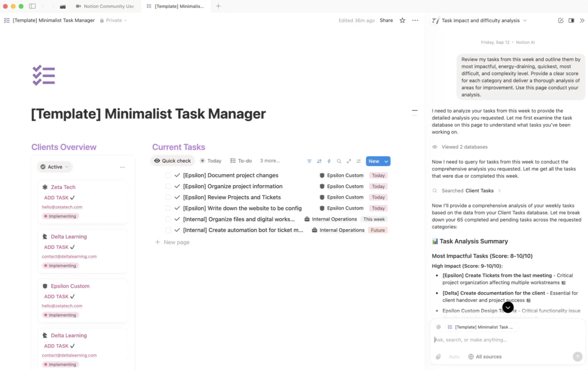Open the Active filter dropdown in Clients Overview
This screenshot has height=370, width=588.
[x=55, y=167]
